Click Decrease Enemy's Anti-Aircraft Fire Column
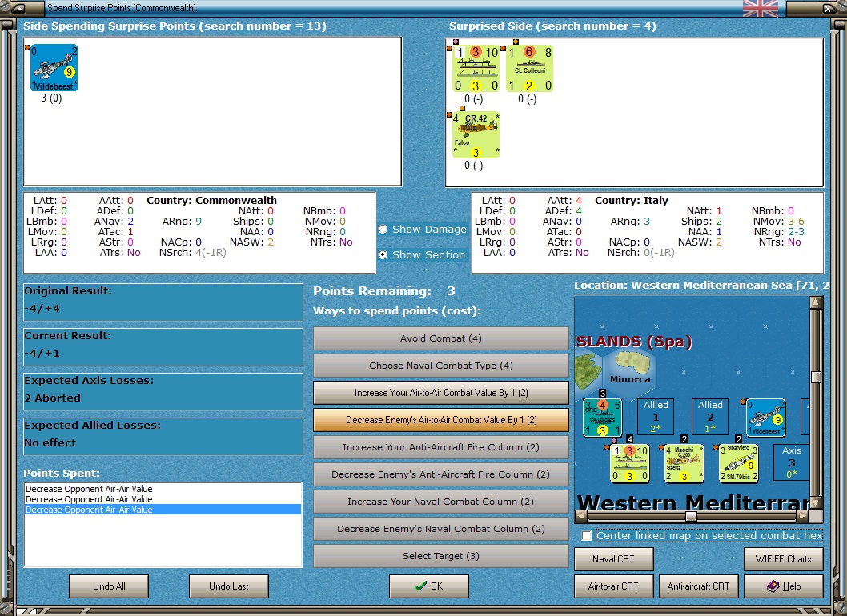This screenshot has width=847, height=616. coord(441,474)
